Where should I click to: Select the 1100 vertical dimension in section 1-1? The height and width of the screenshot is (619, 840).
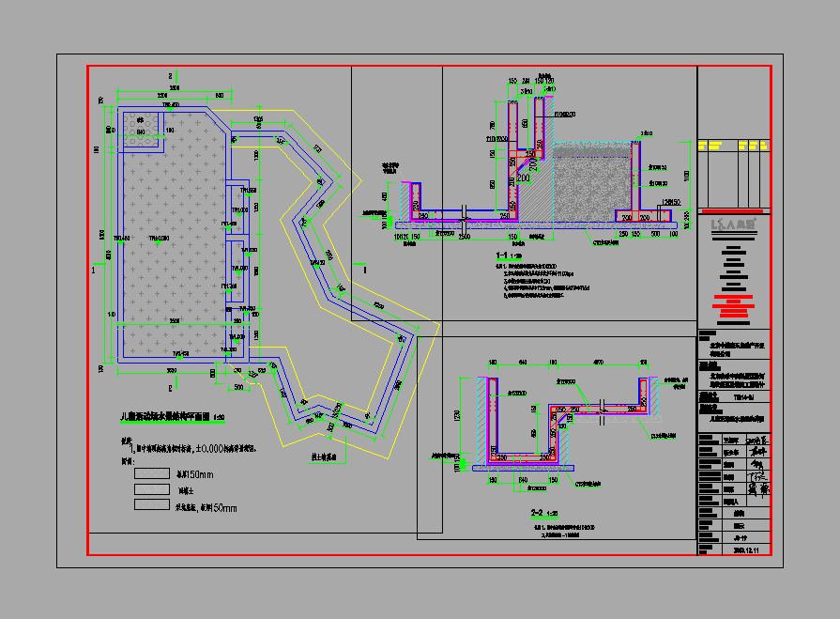(x=687, y=176)
